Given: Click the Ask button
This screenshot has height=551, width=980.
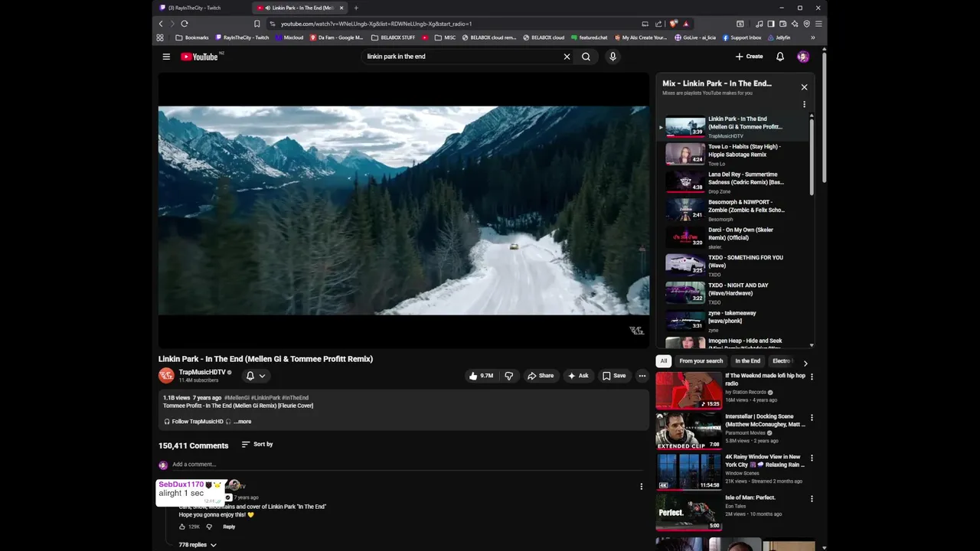Looking at the screenshot, I should 578,376.
